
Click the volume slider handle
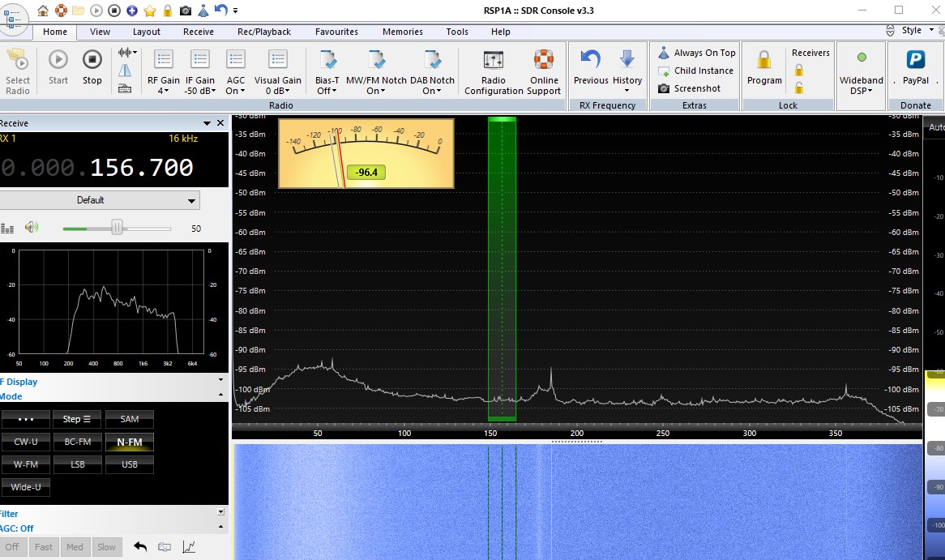pyautogui.click(x=118, y=228)
